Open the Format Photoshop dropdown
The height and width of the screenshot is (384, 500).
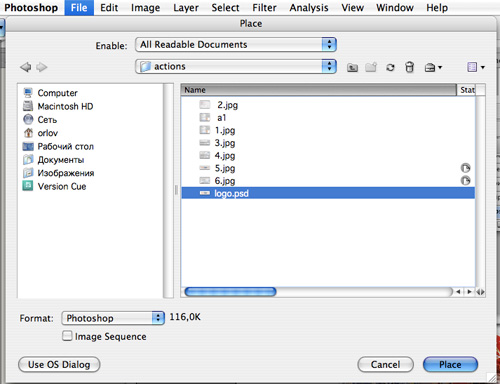tap(113, 318)
